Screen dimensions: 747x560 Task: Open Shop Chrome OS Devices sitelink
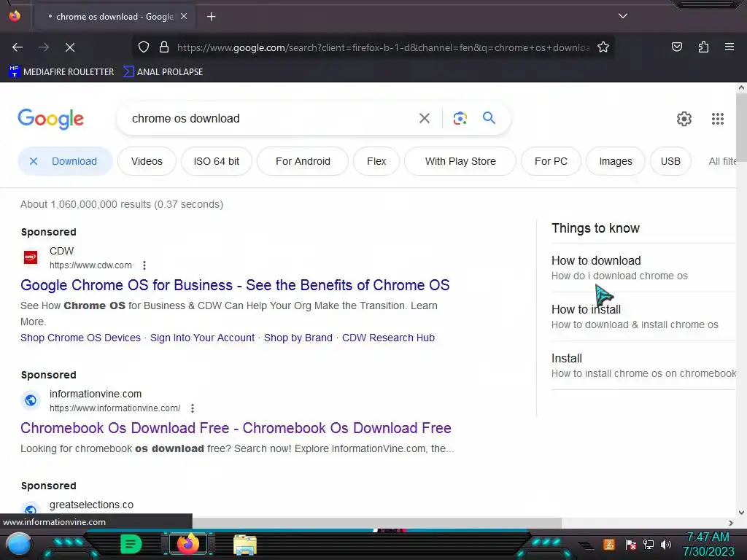tap(80, 338)
